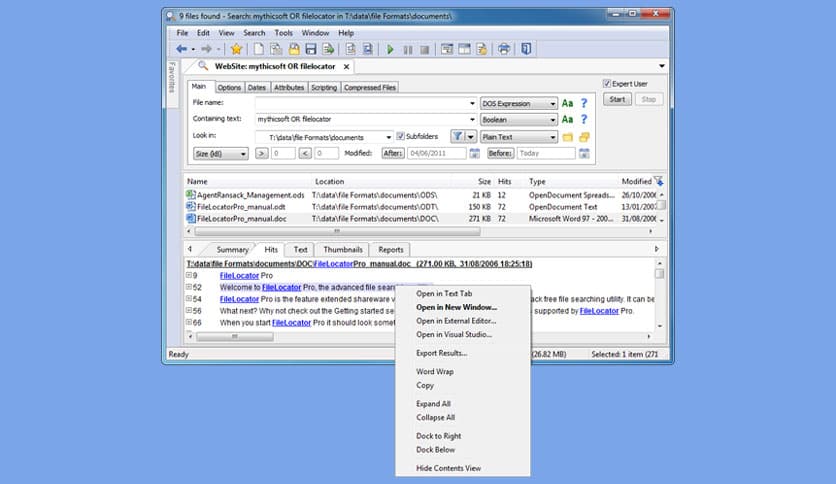Browse for folder with single yellow folder icon

tap(567, 138)
